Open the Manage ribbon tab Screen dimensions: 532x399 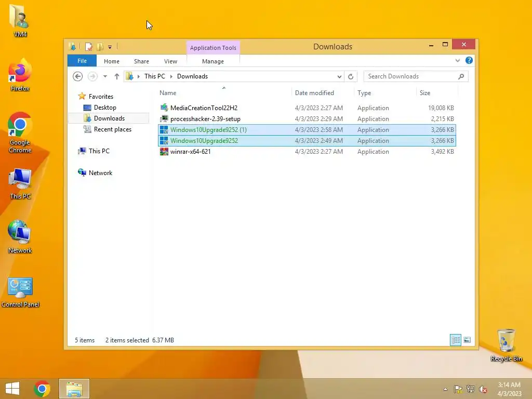[213, 61]
